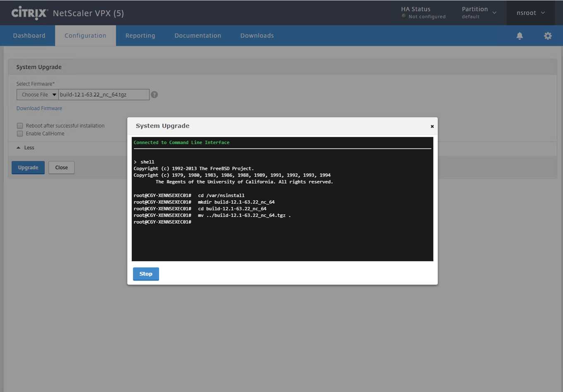Select the Configuration tab
563x392 pixels.
click(x=85, y=36)
